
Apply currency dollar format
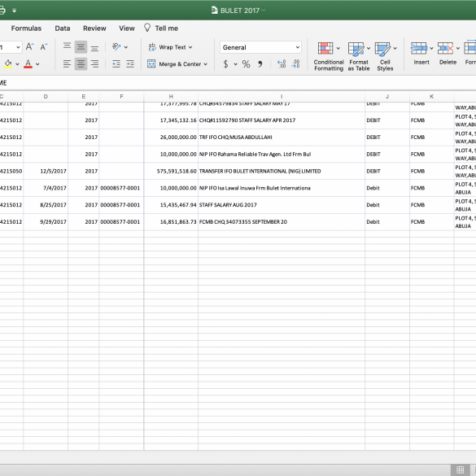(225, 64)
